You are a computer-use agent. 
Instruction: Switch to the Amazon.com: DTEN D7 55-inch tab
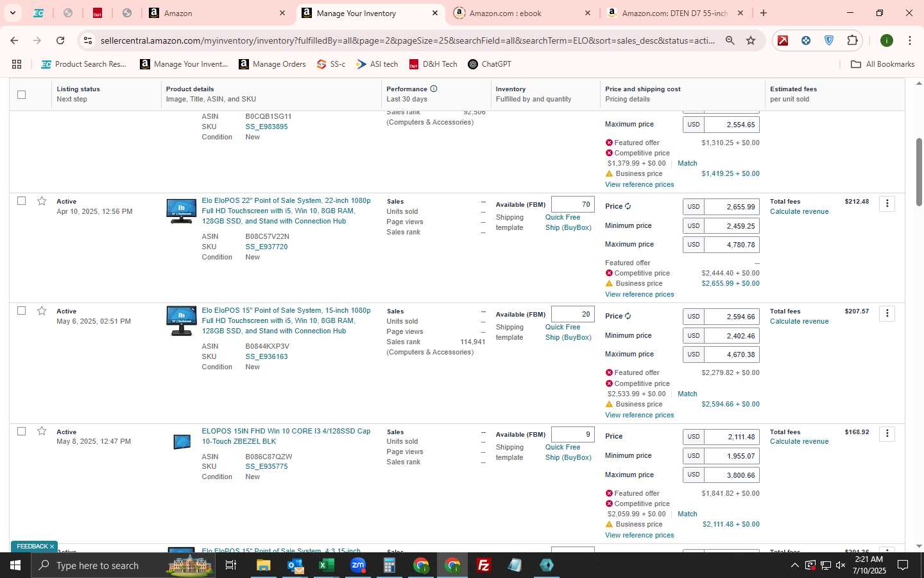click(x=675, y=13)
